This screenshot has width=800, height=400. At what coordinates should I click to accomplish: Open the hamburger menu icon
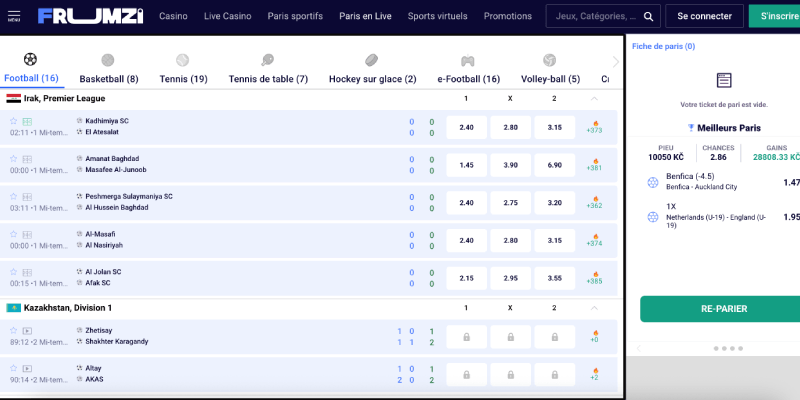(x=14, y=16)
